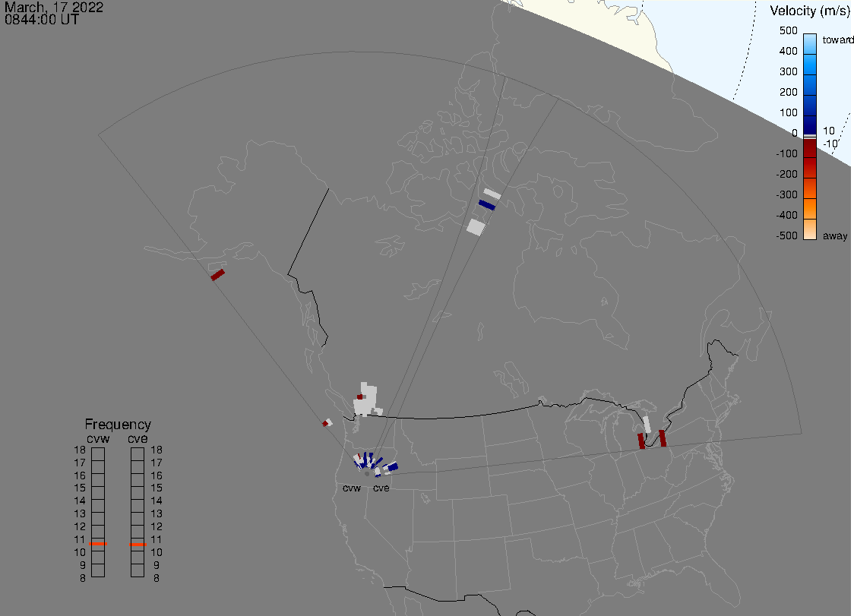Screen dimensions: 854x616
Task: Click the cve radar site label on map
Action: click(x=381, y=488)
